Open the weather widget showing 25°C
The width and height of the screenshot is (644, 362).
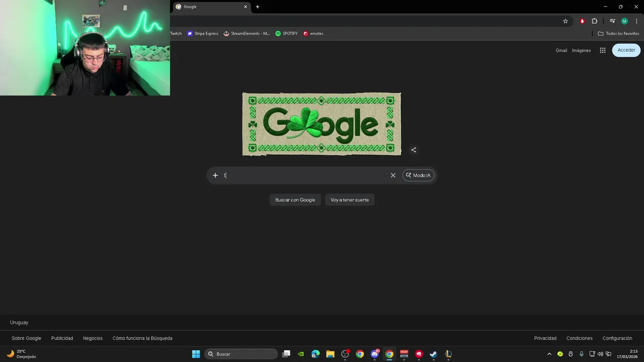coord(22,354)
